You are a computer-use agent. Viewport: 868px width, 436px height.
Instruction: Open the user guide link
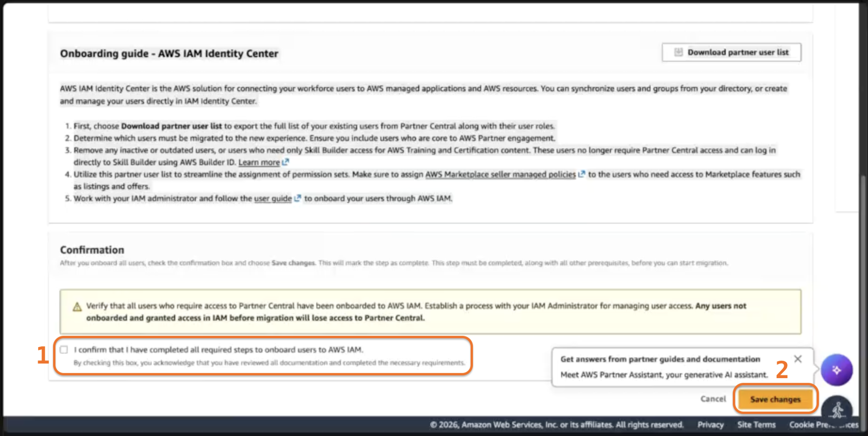tap(273, 198)
